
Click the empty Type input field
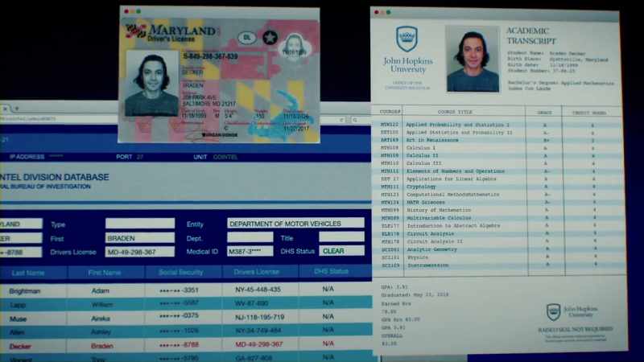click(x=140, y=224)
